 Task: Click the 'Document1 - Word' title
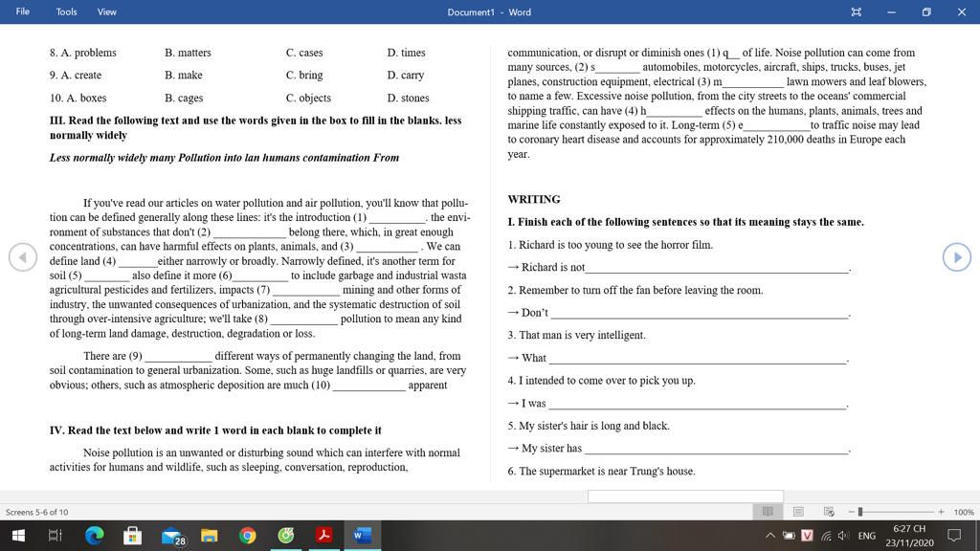489,11
